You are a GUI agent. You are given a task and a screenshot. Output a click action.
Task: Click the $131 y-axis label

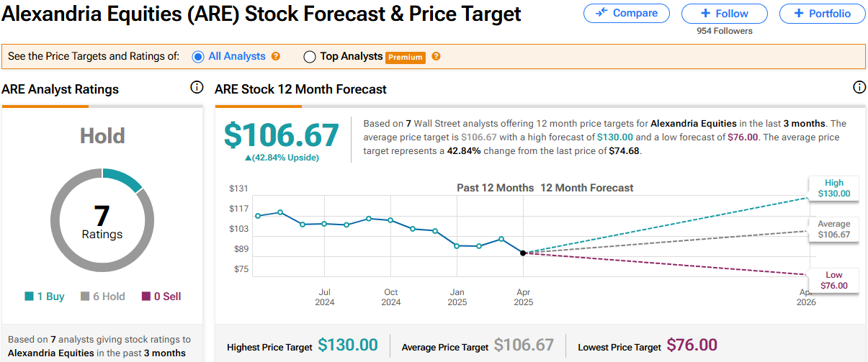point(238,189)
